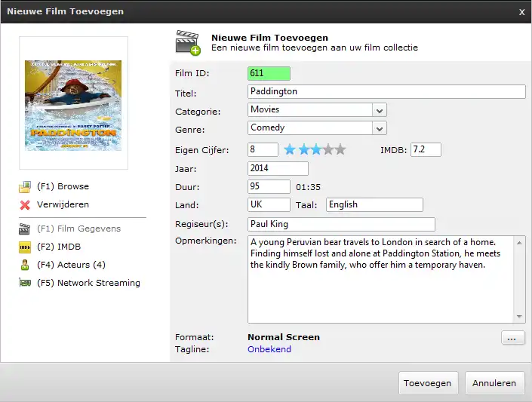Expand the Categorie dropdown arrow
Viewport: 532px width, 402px height.
point(380,110)
